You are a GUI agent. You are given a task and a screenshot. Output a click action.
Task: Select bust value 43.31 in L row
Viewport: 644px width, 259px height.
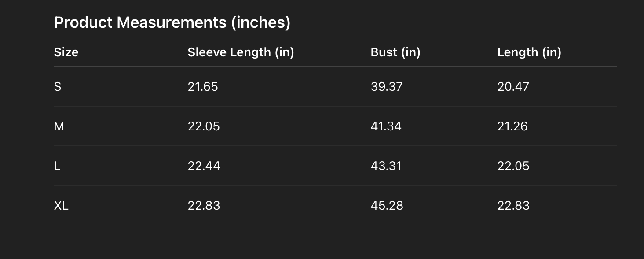pyautogui.click(x=386, y=166)
